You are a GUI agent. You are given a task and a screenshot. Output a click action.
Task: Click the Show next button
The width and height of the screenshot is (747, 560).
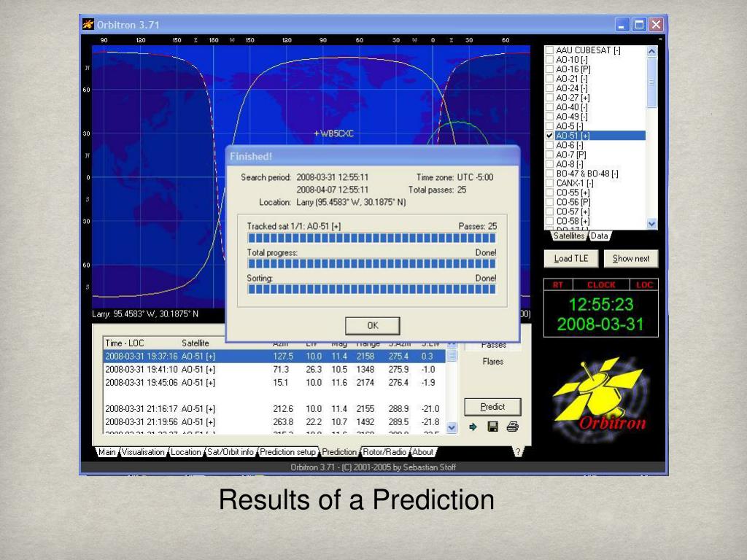tap(631, 259)
